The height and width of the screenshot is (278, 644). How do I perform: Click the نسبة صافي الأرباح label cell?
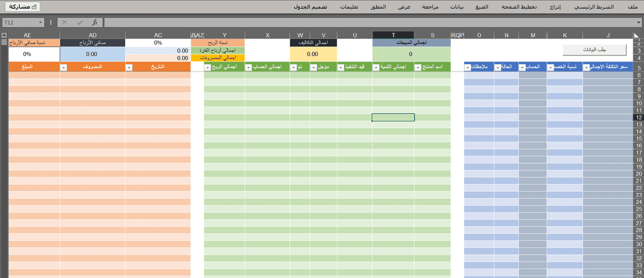point(34,43)
